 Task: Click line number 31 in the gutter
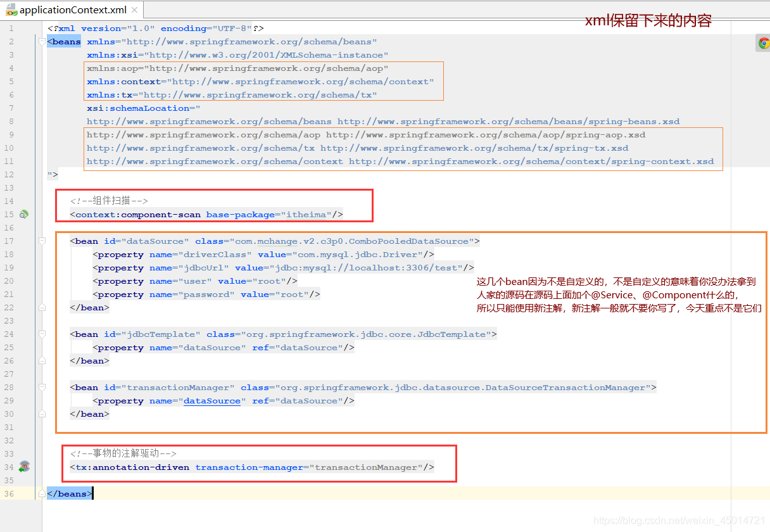9,427
